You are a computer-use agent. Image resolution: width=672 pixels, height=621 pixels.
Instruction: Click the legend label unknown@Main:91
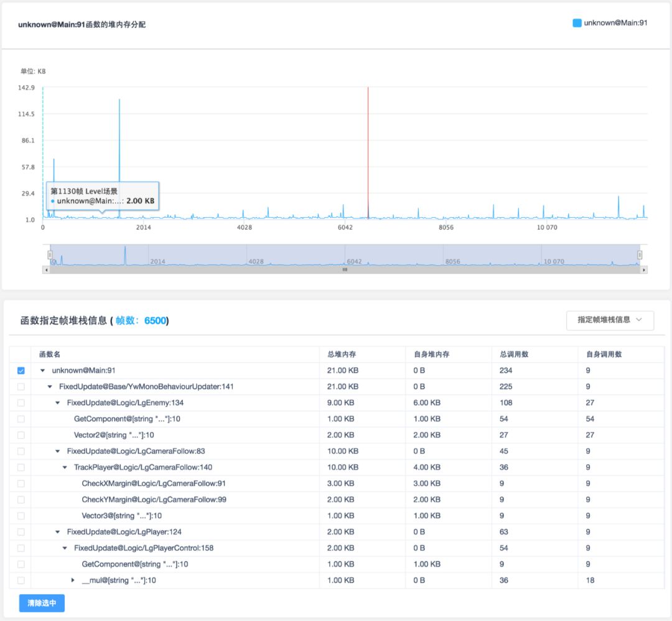(x=615, y=23)
